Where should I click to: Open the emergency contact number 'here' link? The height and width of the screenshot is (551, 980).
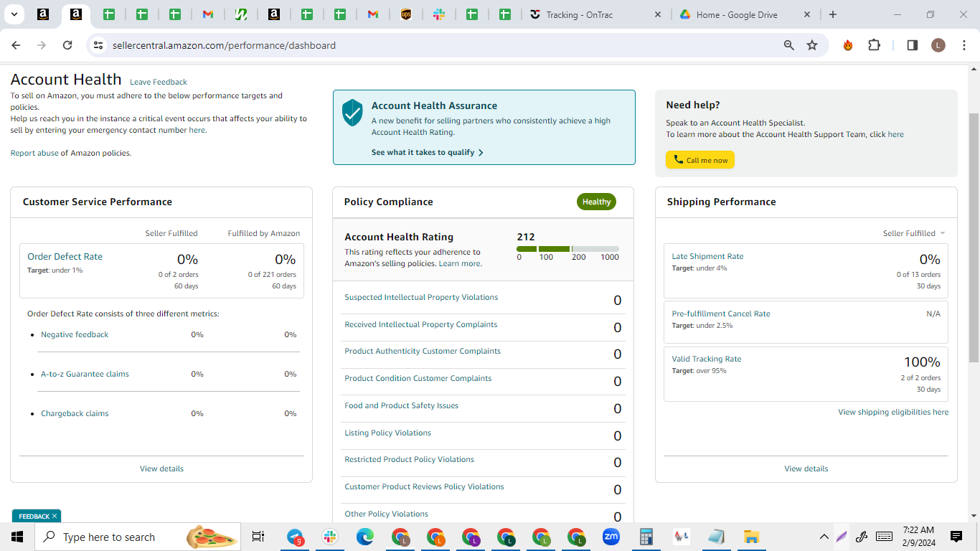click(197, 130)
